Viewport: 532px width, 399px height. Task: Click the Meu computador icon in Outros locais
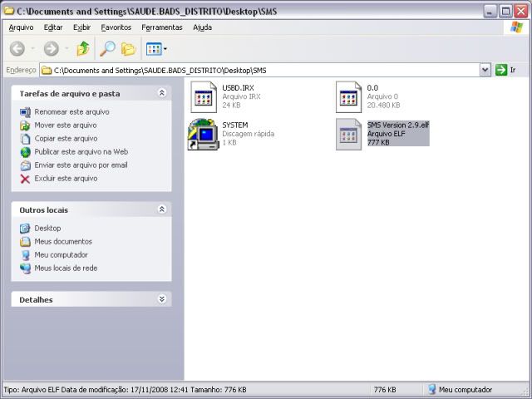pos(25,255)
